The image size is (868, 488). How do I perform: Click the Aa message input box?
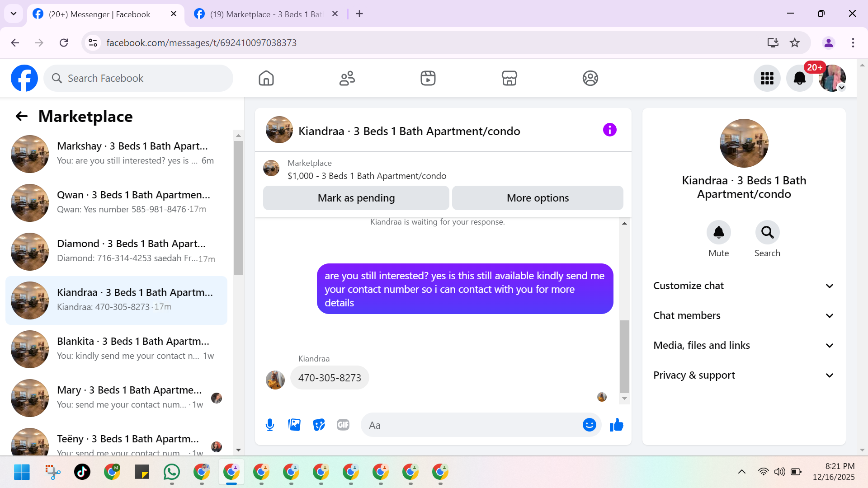pos(473,425)
